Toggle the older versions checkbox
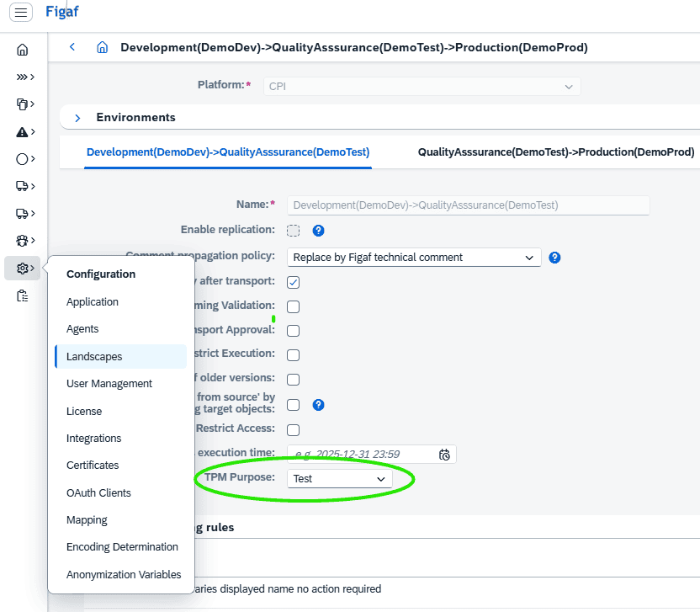The width and height of the screenshot is (700, 612). pos(294,380)
